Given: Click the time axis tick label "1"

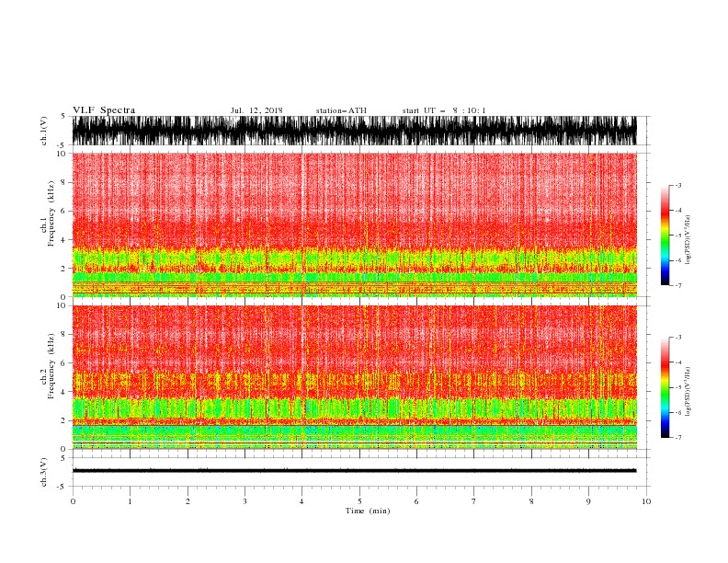Looking at the screenshot, I should [x=130, y=501].
